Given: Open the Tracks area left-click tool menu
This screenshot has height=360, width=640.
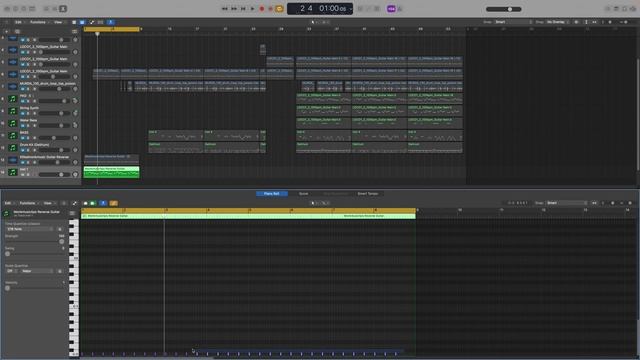Looking at the screenshot, I should coord(313,22).
